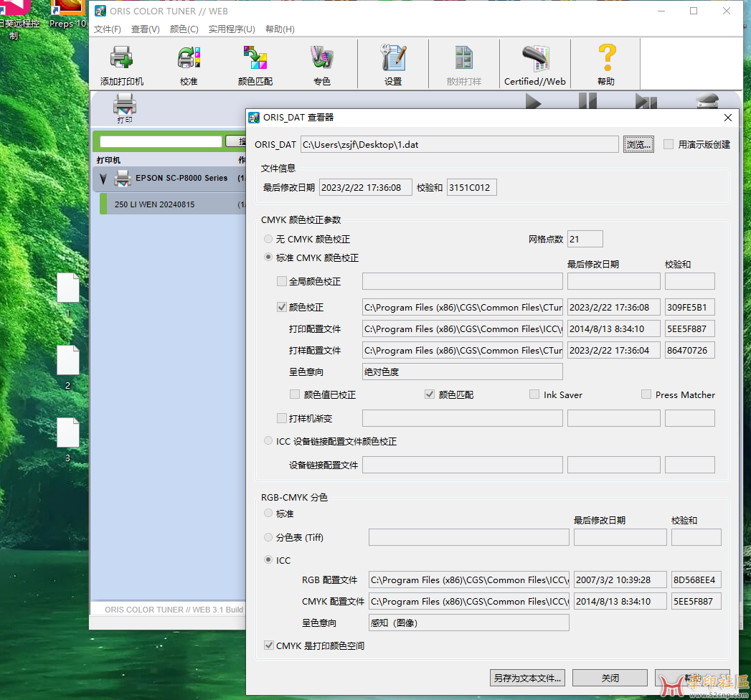Click the ORIS_DAT file path field
This screenshot has height=700, width=751.
click(459, 145)
